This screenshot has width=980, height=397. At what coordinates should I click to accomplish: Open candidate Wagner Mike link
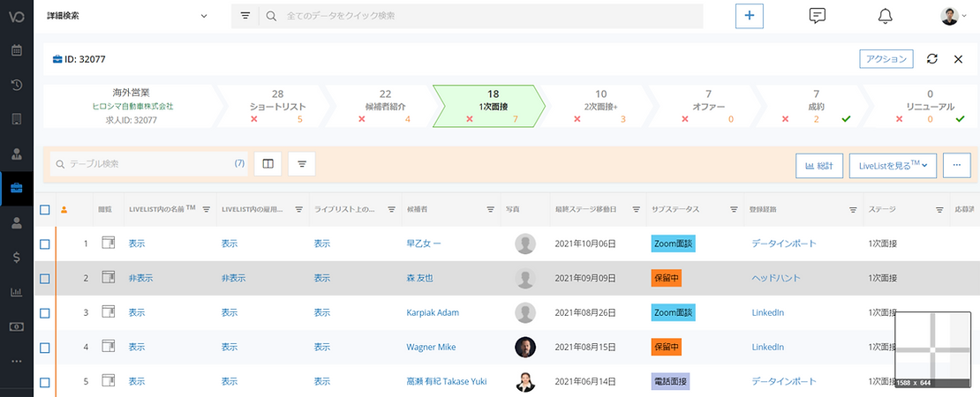431,348
